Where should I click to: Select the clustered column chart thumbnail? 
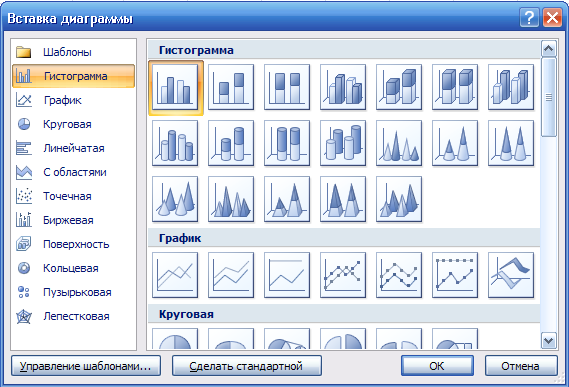[x=175, y=87]
